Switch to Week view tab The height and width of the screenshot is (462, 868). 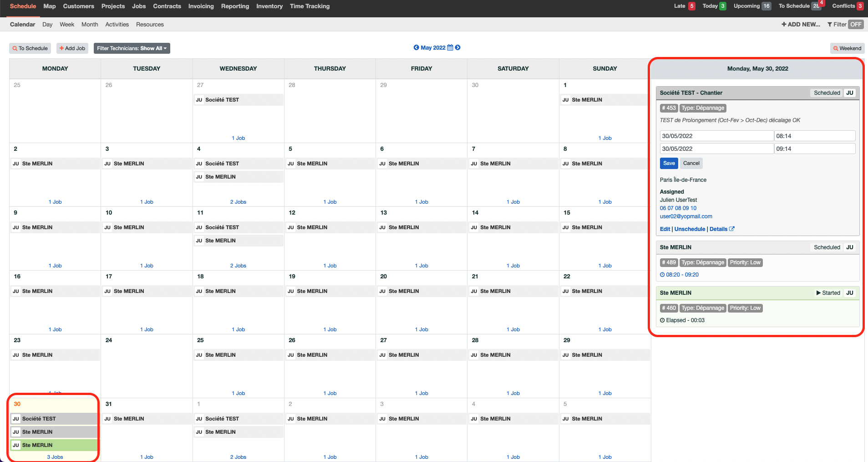(67, 25)
